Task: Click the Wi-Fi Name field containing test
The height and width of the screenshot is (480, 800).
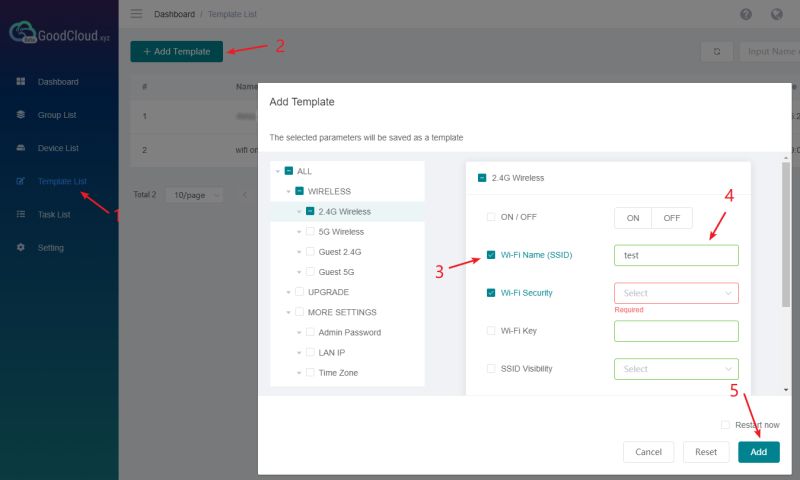Action: coord(676,255)
